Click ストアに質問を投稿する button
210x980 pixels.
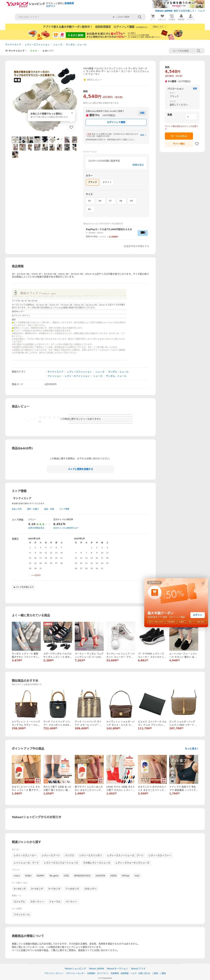80,469
